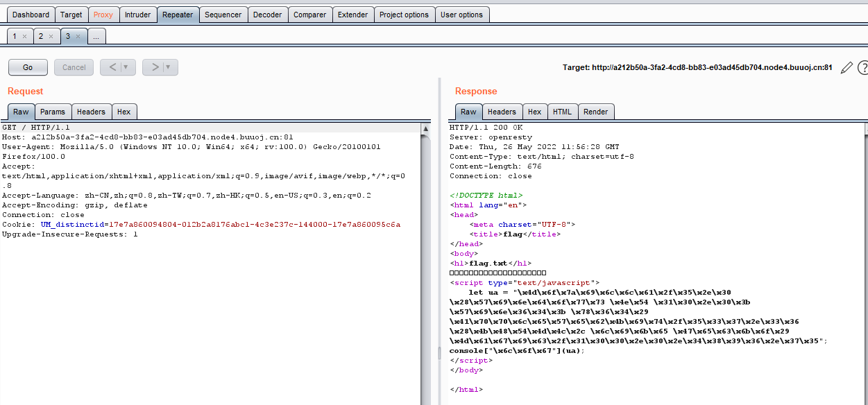Edit target with pencil icon
Image resolution: width=868 pixels, height=405 pixels.
846,67
